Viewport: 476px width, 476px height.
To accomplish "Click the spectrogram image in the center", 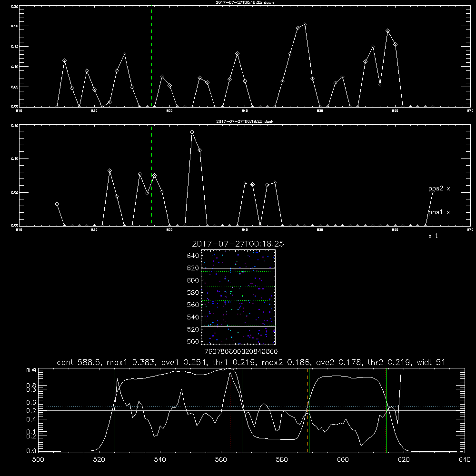I will [238, 297].
